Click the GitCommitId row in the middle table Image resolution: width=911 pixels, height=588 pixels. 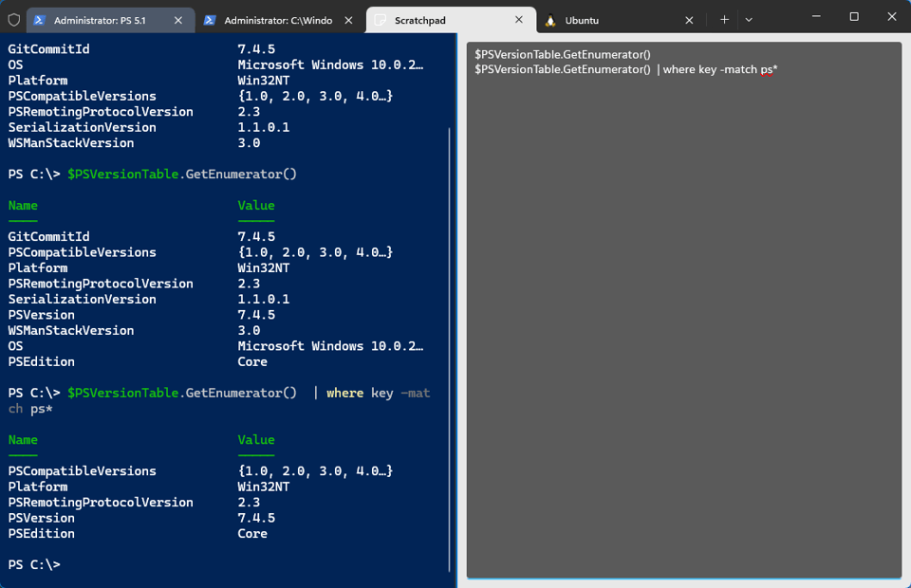[141, 237]
